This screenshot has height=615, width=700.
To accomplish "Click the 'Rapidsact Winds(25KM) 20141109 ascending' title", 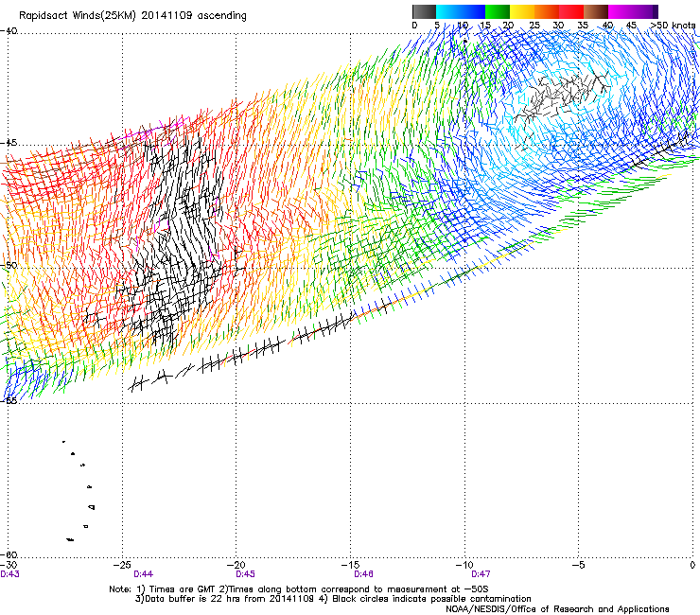I will click(x=132, y=16).
